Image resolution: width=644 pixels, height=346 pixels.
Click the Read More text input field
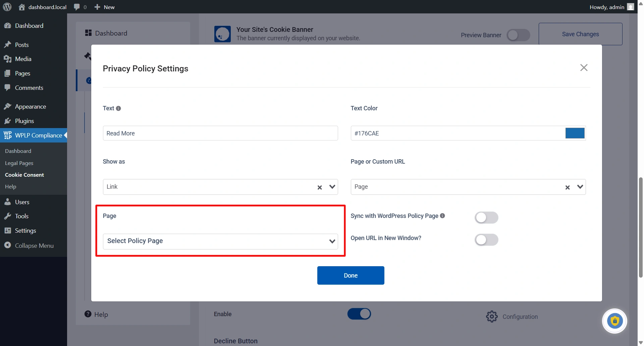(x=220, y=133)
